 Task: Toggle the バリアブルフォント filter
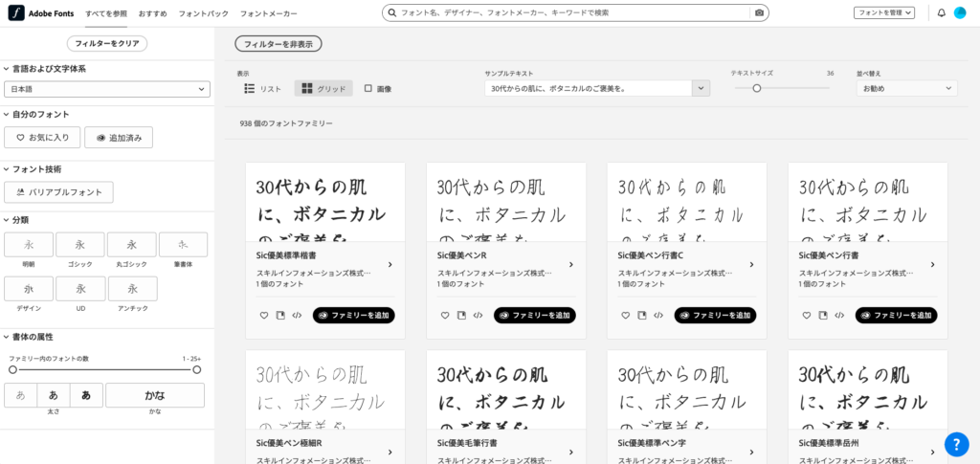58,192
